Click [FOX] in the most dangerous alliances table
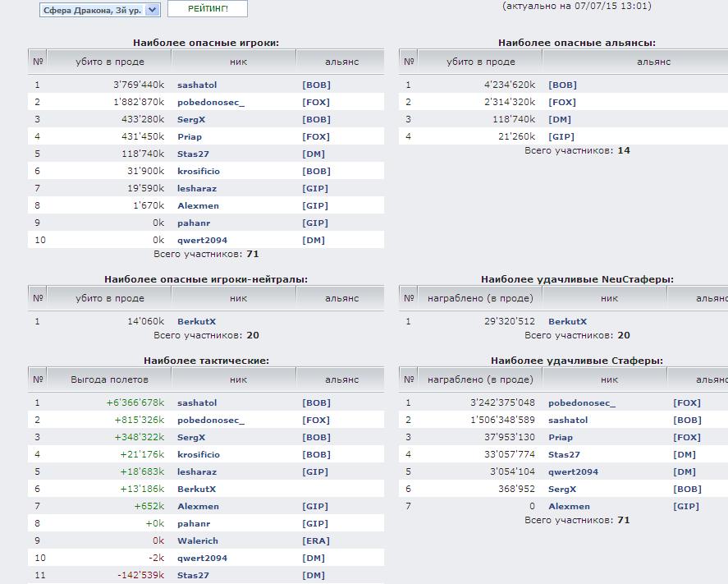 coord(562,103)
